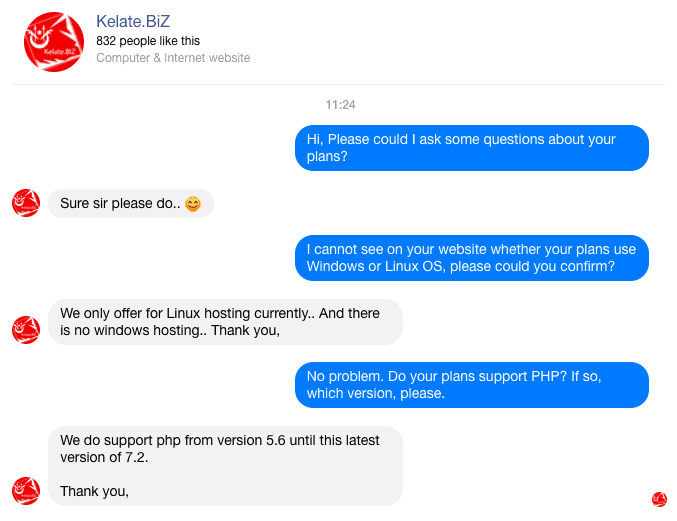677x521 pixels.
Task: Select the 'We only offer for Linux hosting' bubble
Action: (225, 322)
